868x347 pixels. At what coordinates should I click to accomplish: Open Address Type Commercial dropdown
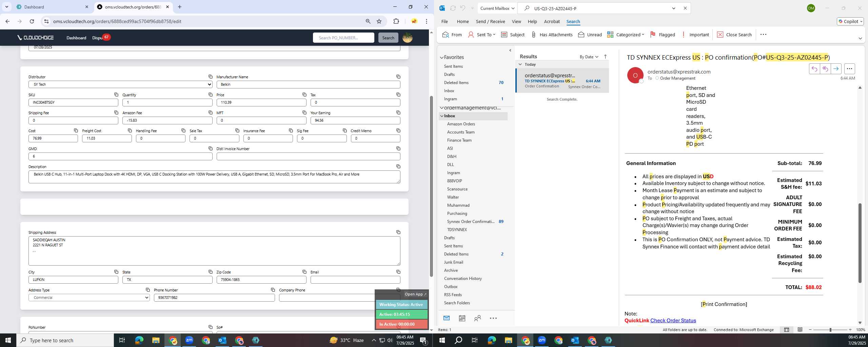(x=89, y=298)
